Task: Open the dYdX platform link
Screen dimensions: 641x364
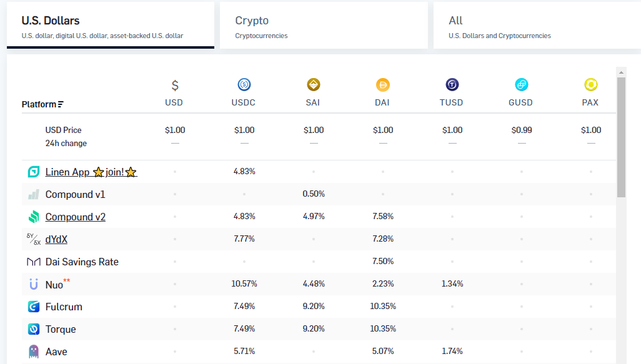Action: [x=56, y=239]
